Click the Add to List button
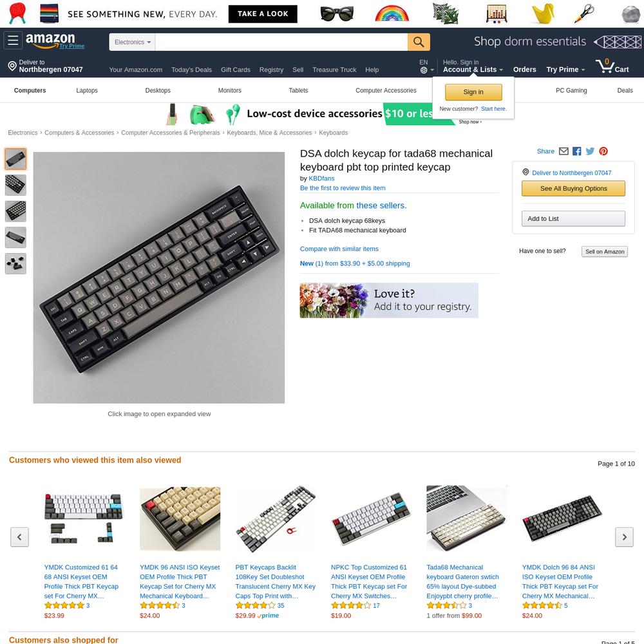The height and width of the screenshot is (644, 644). [x=573, y=218]
